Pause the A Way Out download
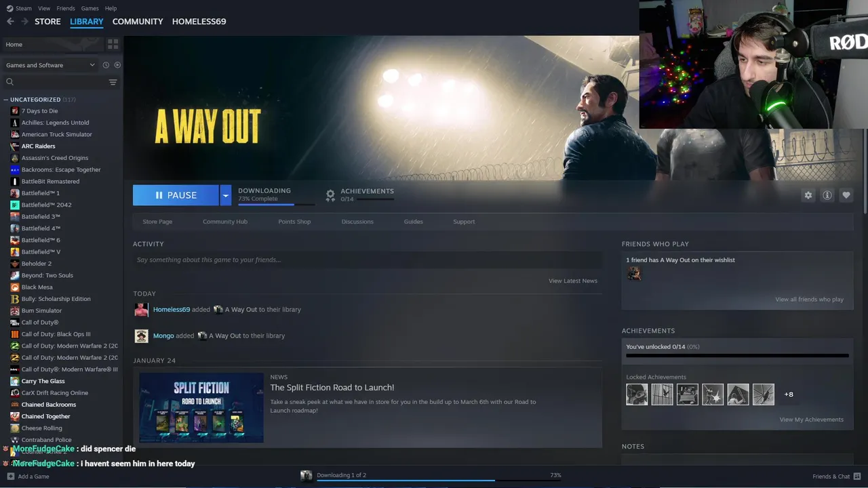Image resolution: width=868 pixels, height=488 pixels. 176,195
